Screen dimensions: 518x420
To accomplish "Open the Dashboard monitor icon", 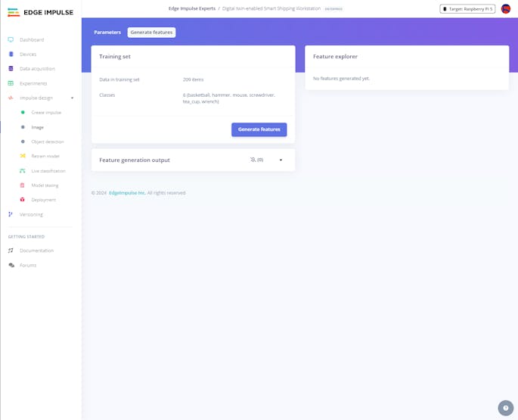I will coord(11,39).
